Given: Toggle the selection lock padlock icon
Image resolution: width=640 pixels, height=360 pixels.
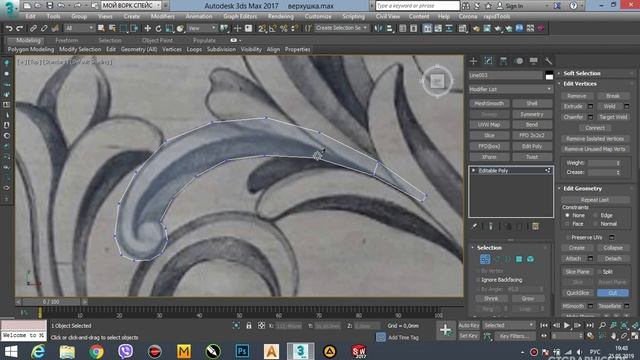Looking at the screenshot, I should point(249,326).
